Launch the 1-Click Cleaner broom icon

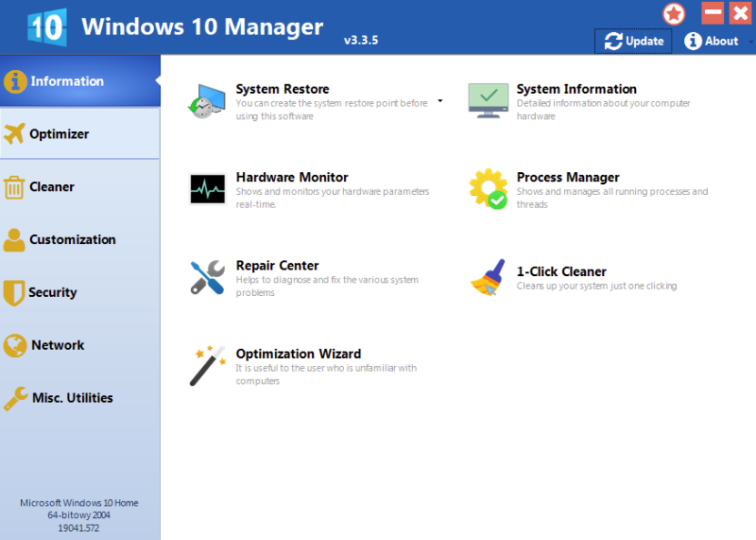tap(488, 277)
